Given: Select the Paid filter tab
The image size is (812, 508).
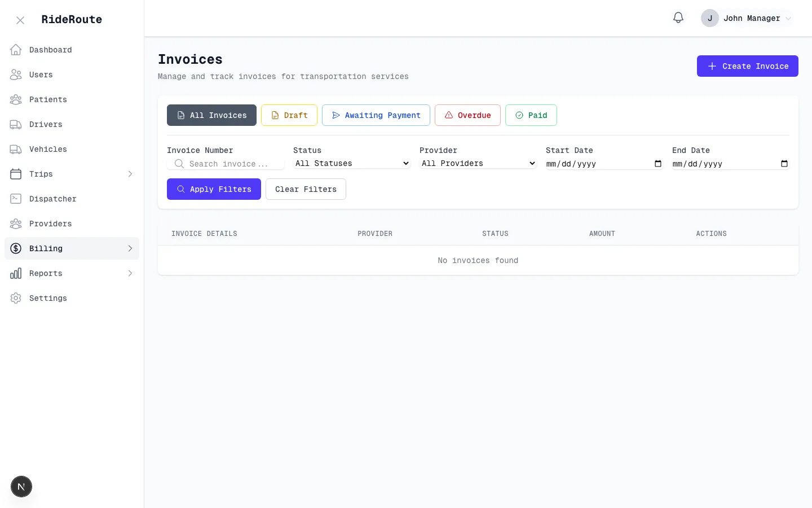Looking at the screenshot, I should pos(531,115).
